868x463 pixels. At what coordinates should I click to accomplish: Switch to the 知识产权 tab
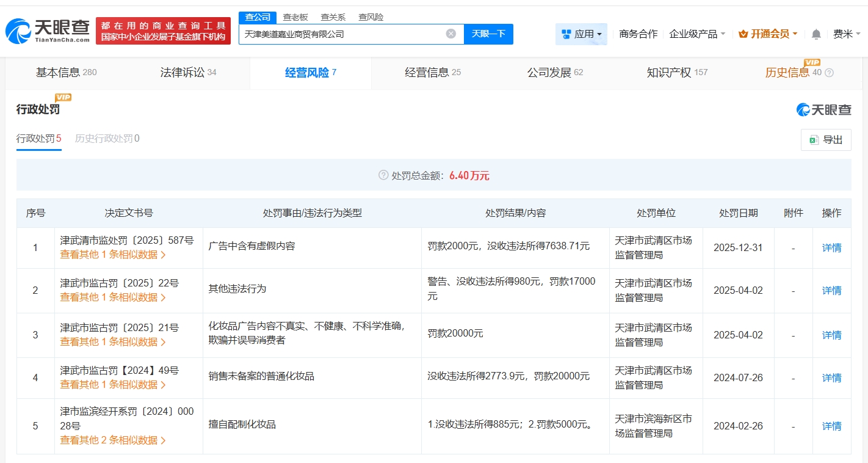click(x=676, y=73)
